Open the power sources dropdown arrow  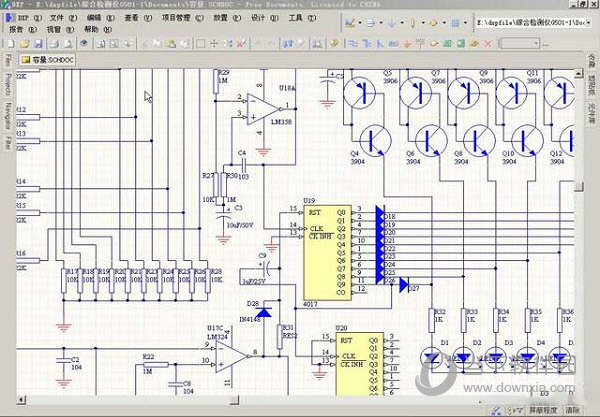402,23
